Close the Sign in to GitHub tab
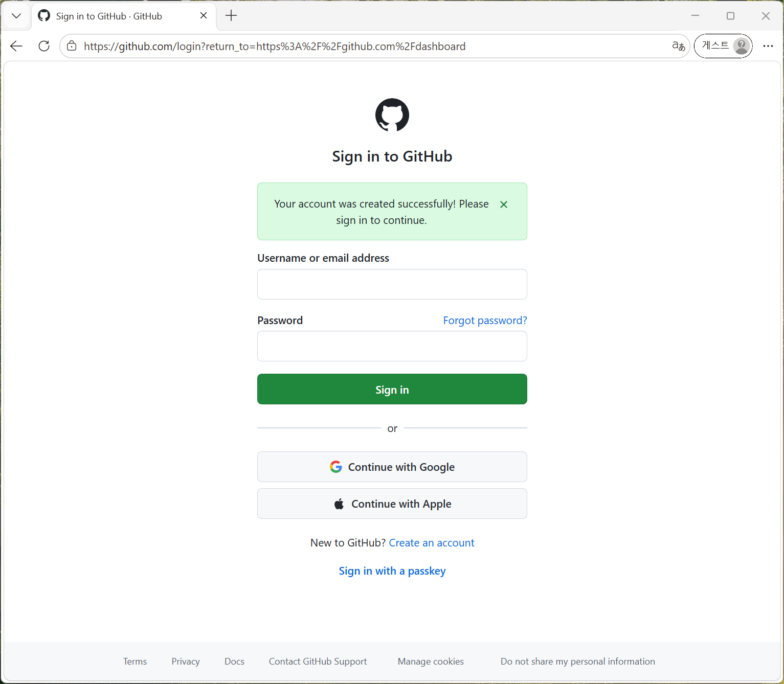Viewport: 784px width, 684px height. tap(204, 16)
